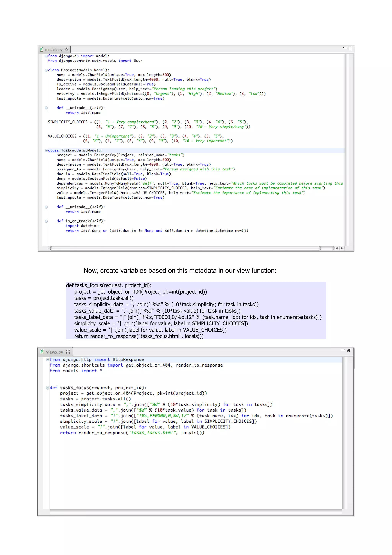
Task: Click 'from django.http import HttpResponse' in views.py
Action: pos(97,360)
